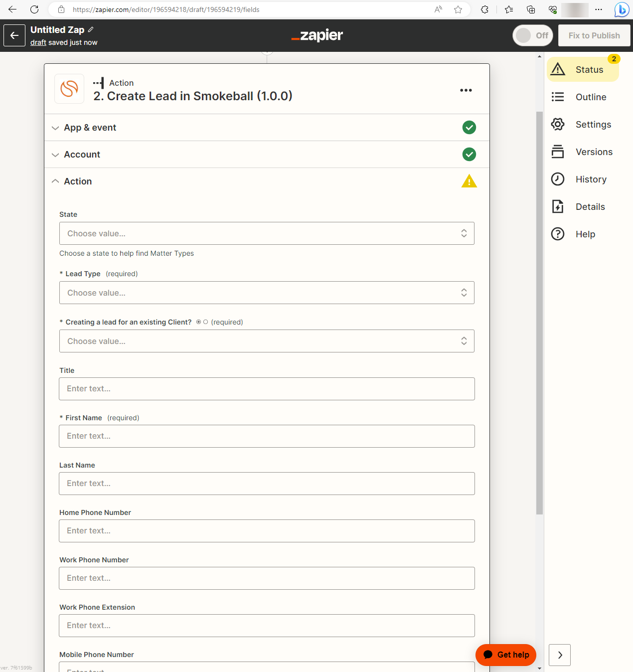
Task: Click the scrollbar up arrow
Action: (x=539, y=56)
